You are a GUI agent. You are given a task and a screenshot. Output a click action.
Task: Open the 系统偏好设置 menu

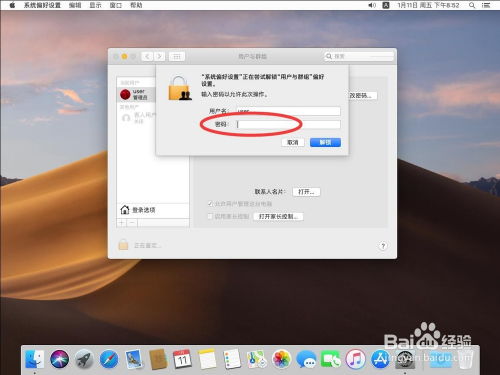pos(42,5)
